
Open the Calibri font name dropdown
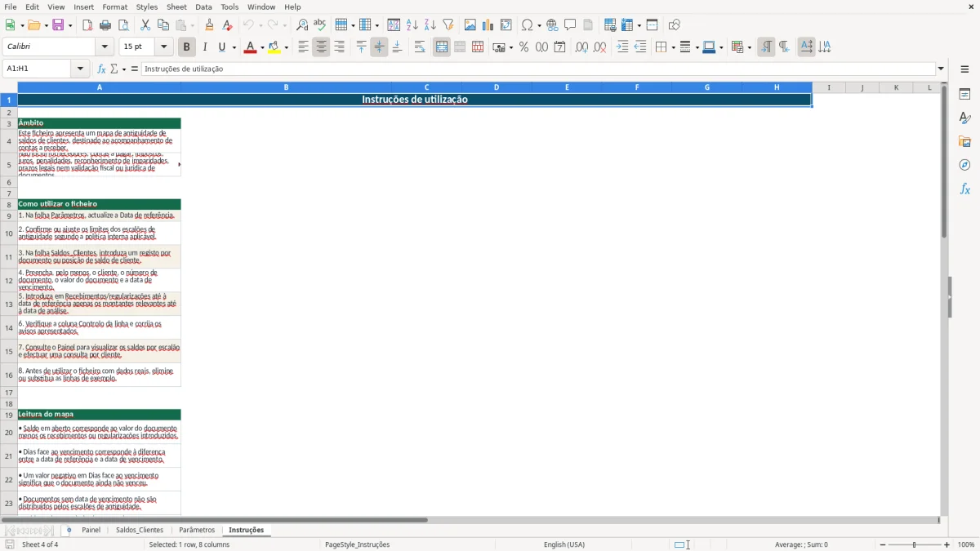click(104, 47)
